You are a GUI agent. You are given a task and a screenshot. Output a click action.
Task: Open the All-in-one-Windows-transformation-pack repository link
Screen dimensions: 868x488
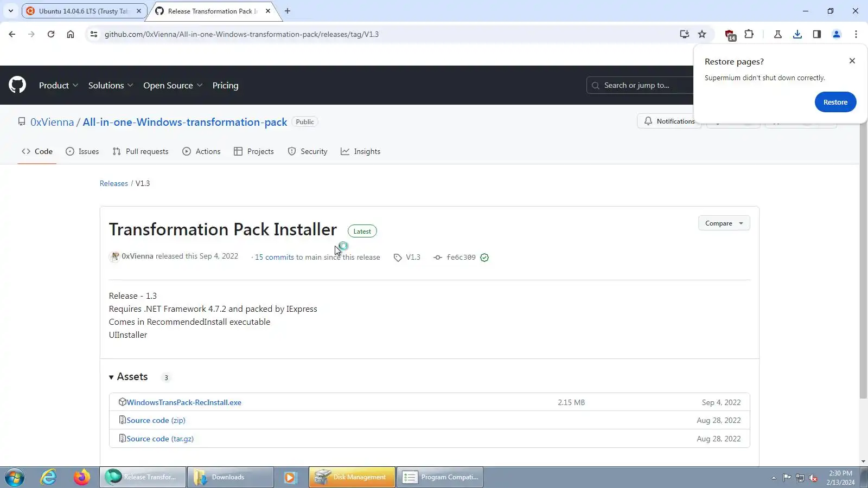pyautogui.click(x=185, y=122)
